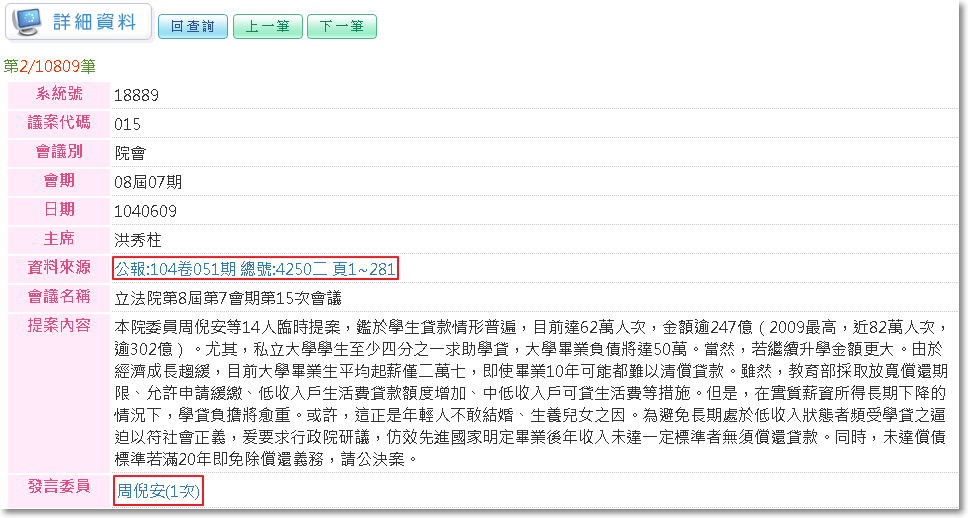Click the 院會 meeting type value
This screenshot has width=968, height=518.
tap(129, 154)
